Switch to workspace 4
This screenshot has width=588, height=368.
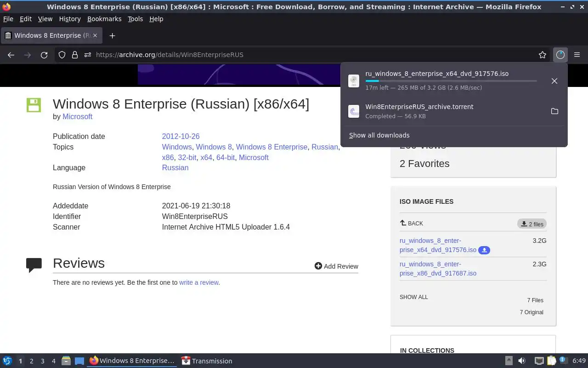(53, 361)
